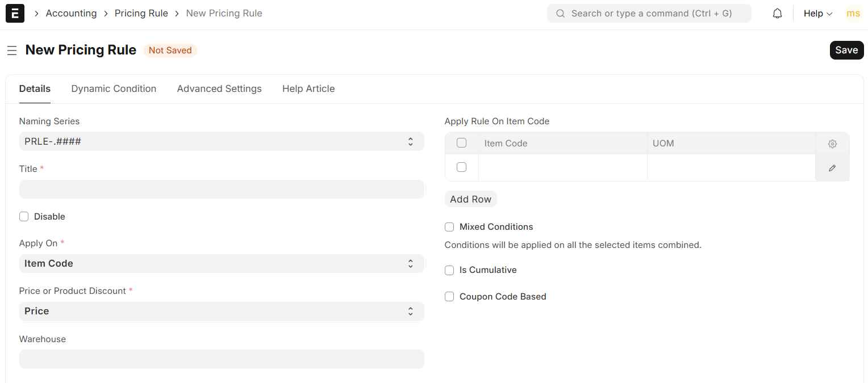
Task: Check Mixed Conditions
Action: (x=449, y=226)
